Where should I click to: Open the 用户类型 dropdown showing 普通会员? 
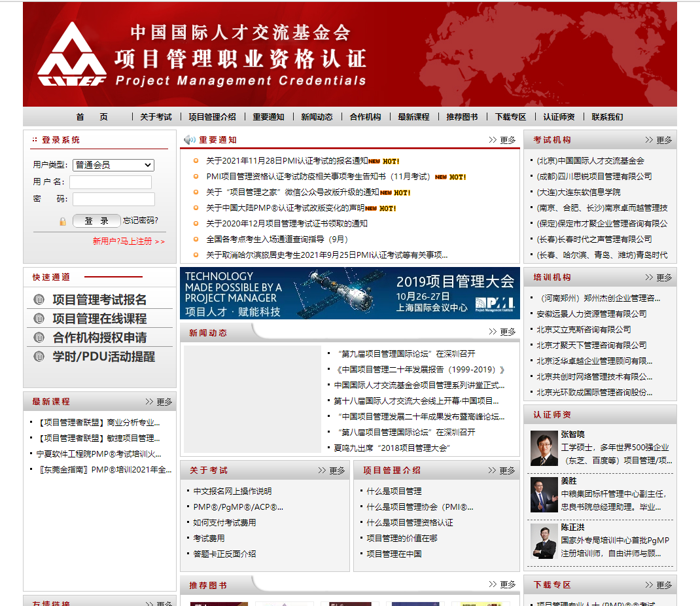(x=113, y=165)
